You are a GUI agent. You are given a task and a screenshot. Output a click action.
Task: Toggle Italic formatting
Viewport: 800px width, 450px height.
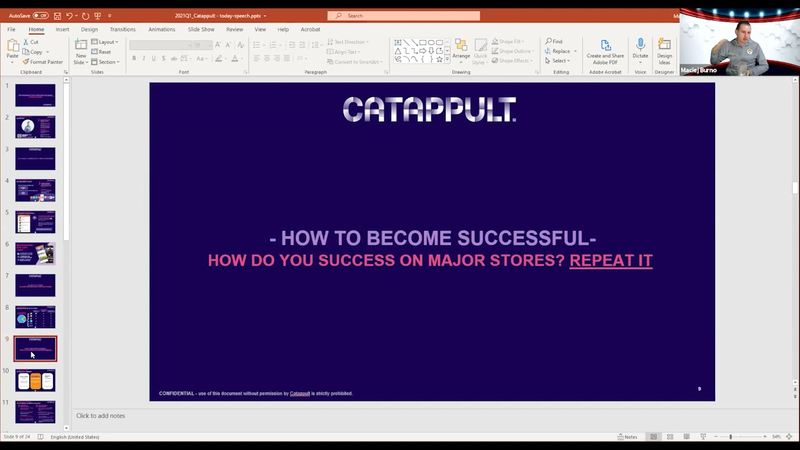144,58
